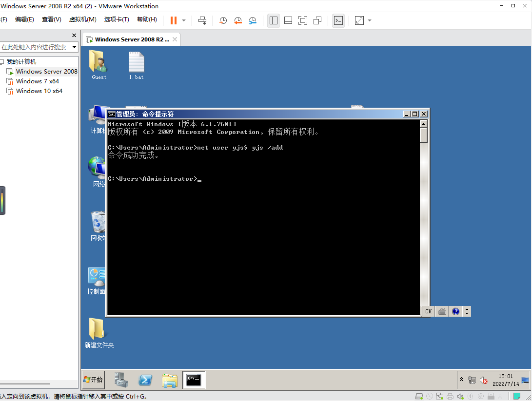
Task: Launch PowerShell from the taskbar
Action: [x=145, y=380]
